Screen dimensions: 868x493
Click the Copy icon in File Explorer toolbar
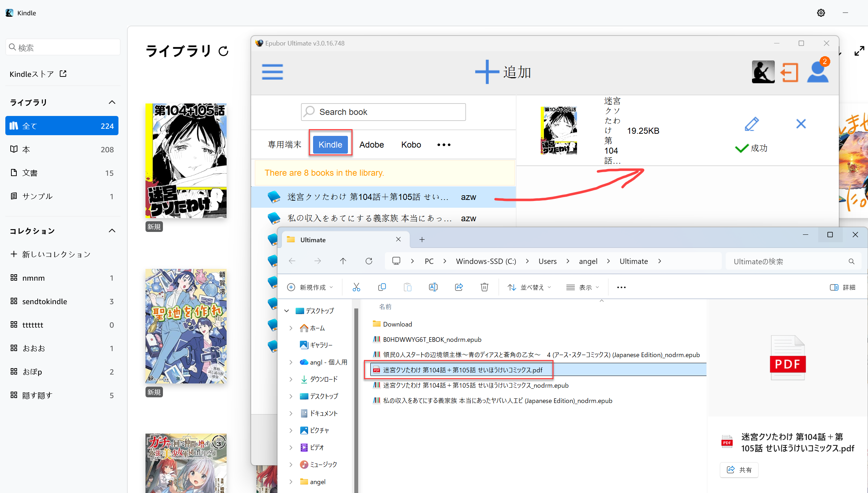click(x=382, y=287)
